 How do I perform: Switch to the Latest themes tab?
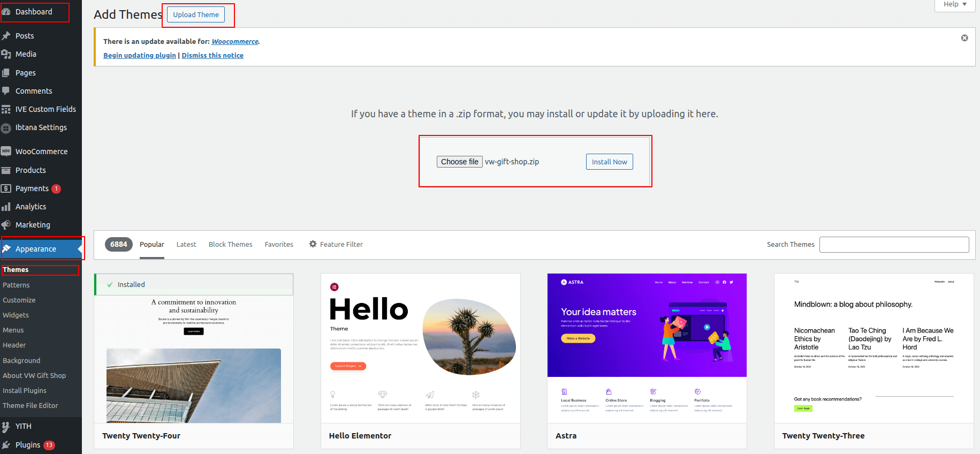pyautogui.click(x=186, y=244)
